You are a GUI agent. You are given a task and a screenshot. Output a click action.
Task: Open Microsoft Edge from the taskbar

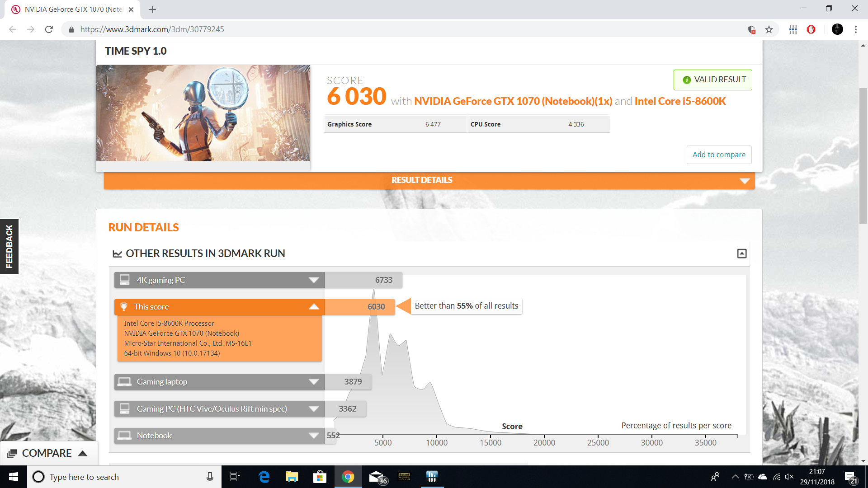[x=264, y=477]
